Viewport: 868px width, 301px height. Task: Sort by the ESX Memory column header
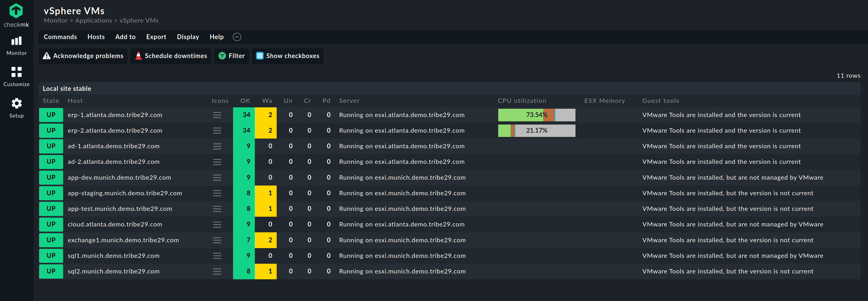[x=604, y=101]
